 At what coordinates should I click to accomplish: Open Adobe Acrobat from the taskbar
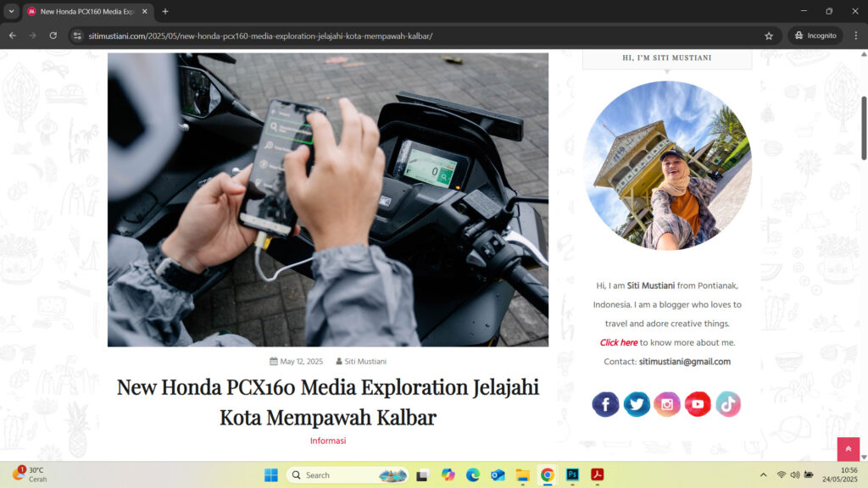point(598,474)
